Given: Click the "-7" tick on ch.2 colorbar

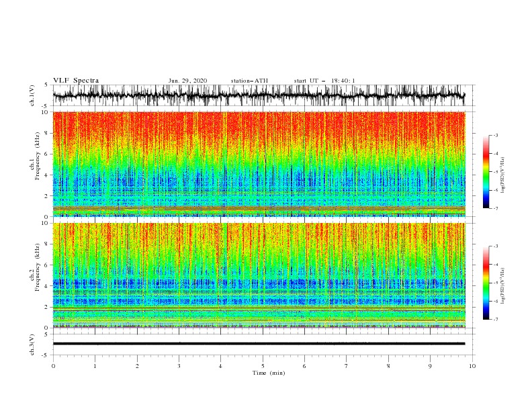Looking at the screenshot, I should tap(495, 320).
